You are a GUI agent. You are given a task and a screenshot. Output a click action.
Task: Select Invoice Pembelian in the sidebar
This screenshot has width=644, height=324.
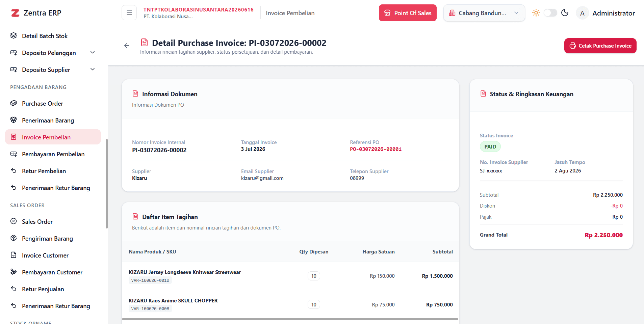[53, 137]
